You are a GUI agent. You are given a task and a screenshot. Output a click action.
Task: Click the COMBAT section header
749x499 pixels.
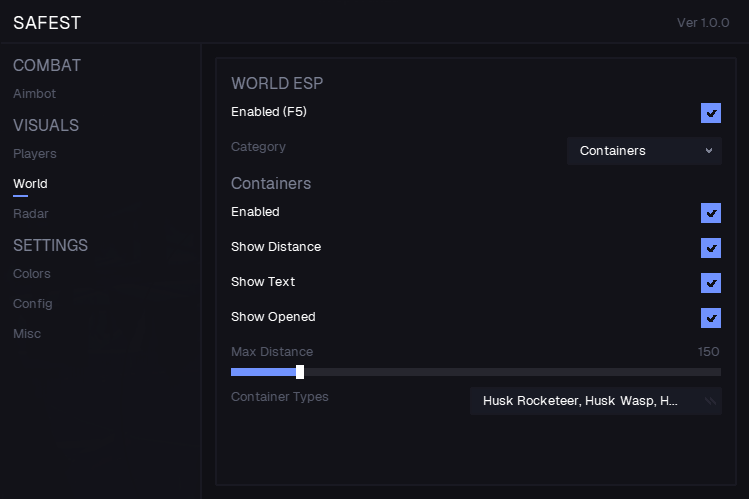point(47,66)
